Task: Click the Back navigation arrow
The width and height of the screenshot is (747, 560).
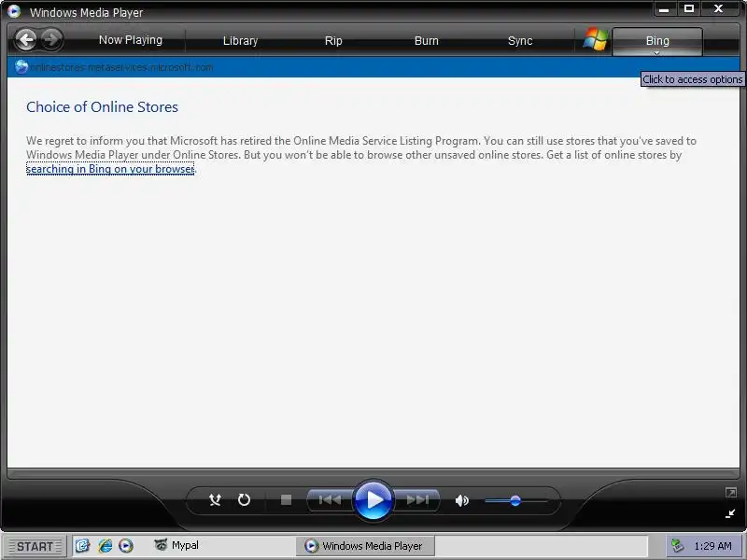Action: coord(25,39)
